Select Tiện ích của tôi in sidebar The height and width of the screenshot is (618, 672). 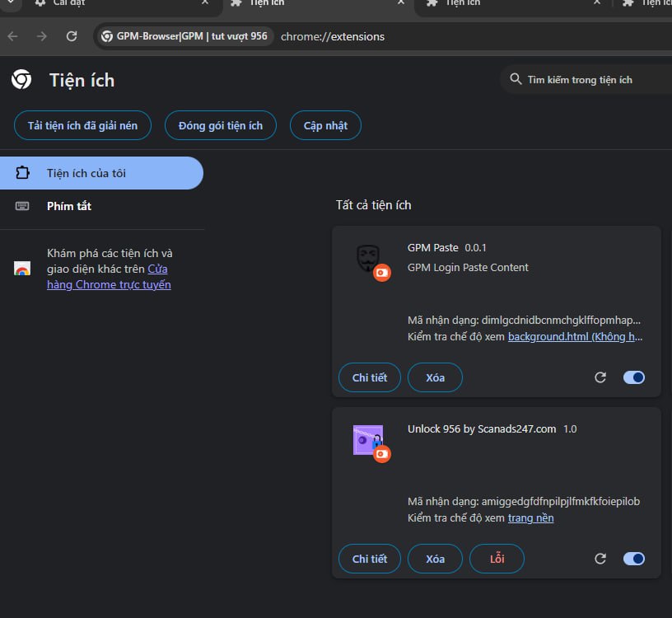point(86,173)
